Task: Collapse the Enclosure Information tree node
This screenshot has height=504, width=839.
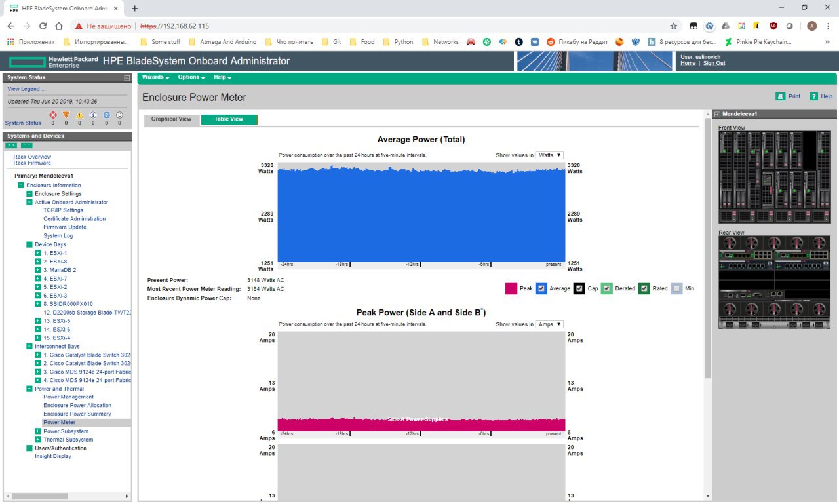Action: [21, 185]
